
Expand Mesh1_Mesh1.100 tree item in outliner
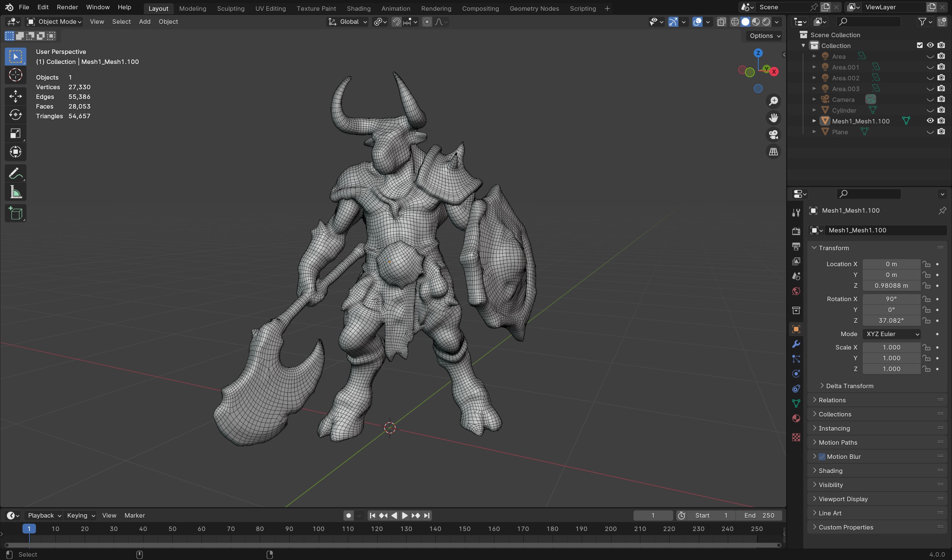[x=814, y=121]
